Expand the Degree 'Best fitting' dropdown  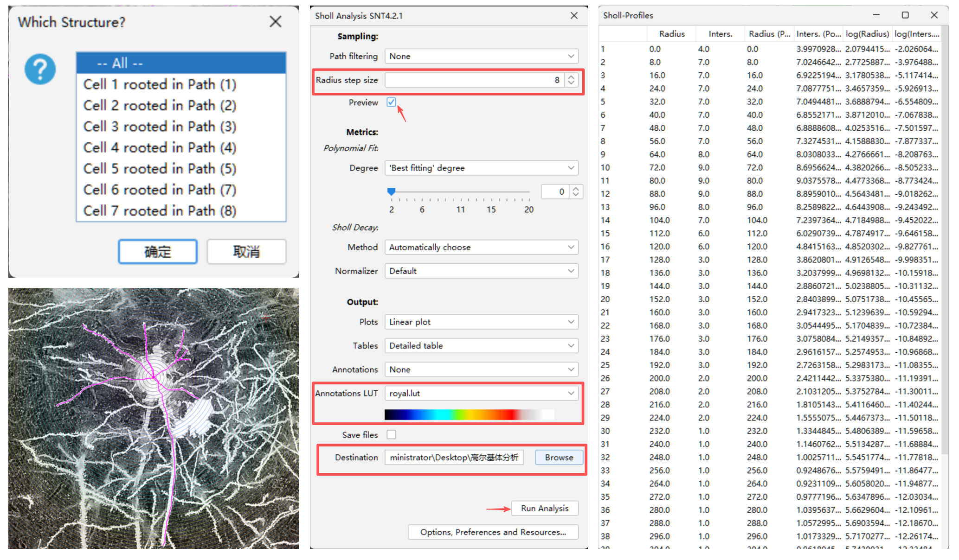481,168
